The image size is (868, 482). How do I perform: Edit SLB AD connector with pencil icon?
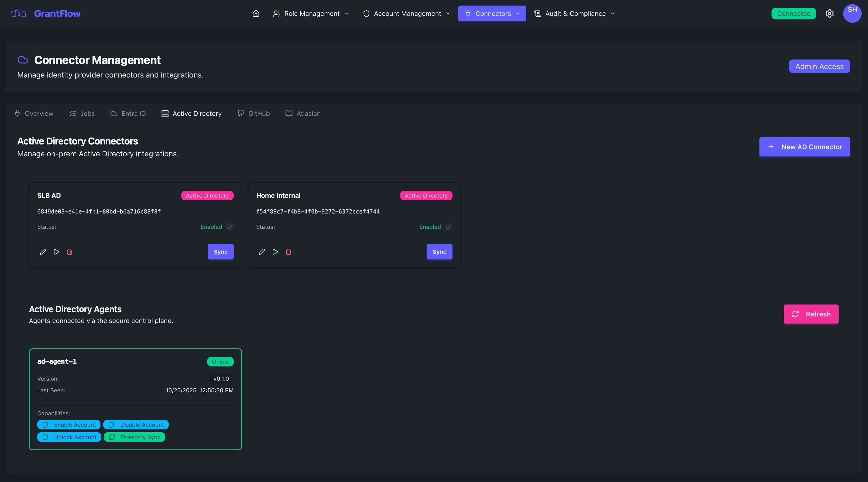43,252
